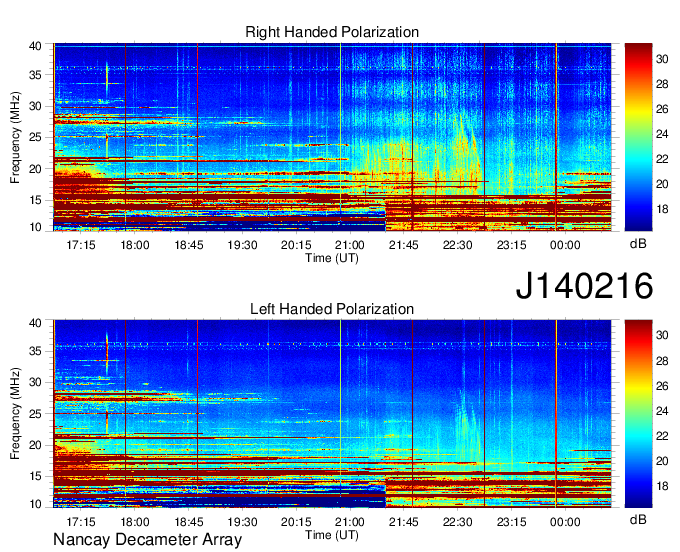Click the 00:00 tick label on bottom plot
The height and width of the screenshot is (552, 680).
(565, 522)
